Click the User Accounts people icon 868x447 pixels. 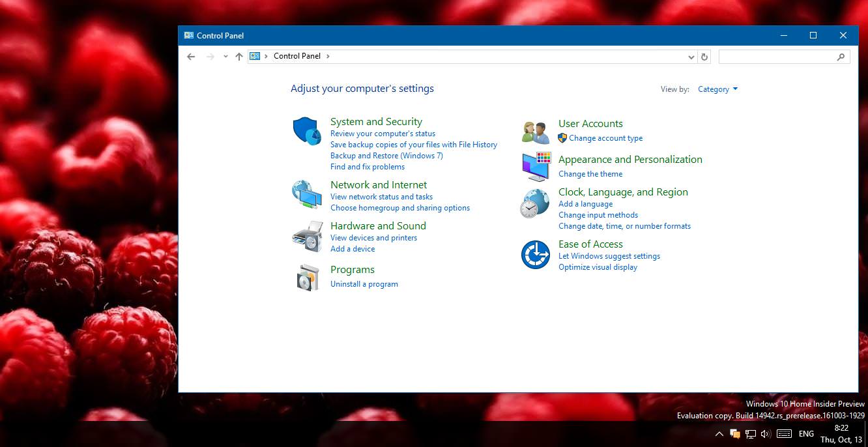[536, 132]
